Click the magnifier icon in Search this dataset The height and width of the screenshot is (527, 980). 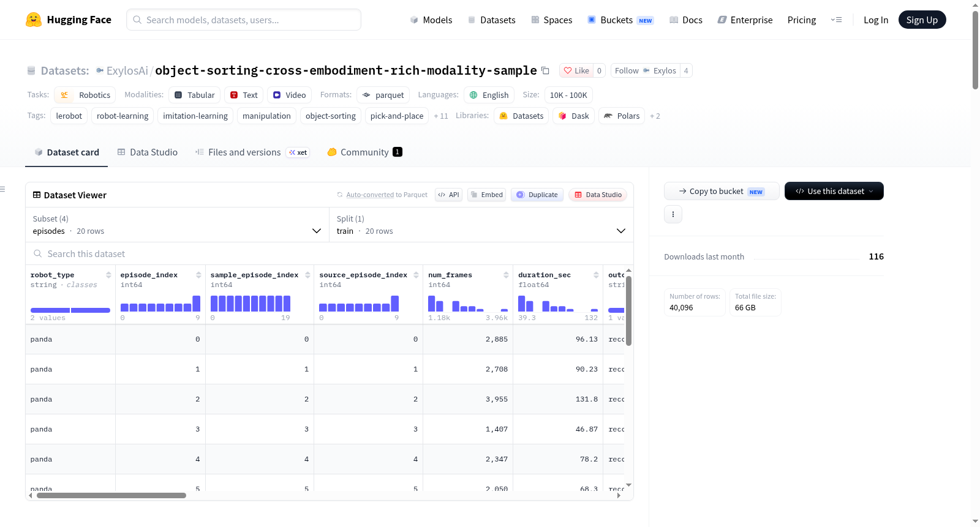click(38, 253)
